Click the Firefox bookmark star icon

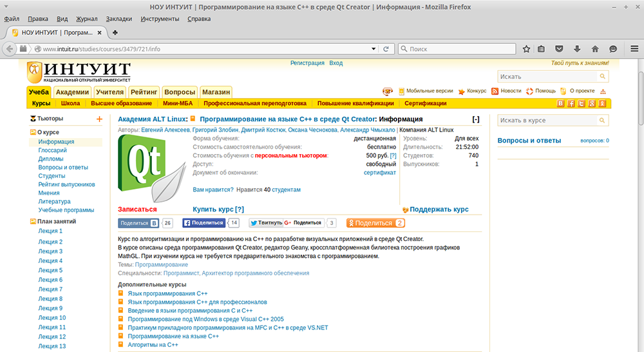click(x=526, y=49)
